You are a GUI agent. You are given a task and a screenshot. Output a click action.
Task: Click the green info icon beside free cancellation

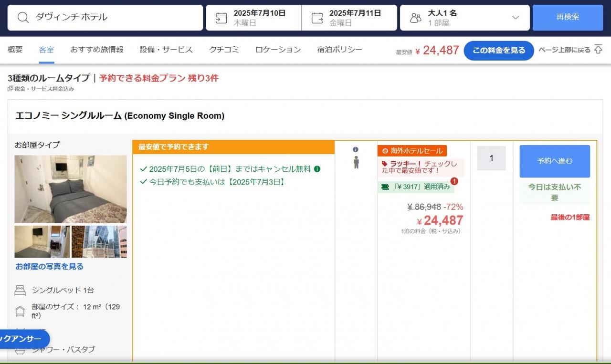[x=317, y=169]
